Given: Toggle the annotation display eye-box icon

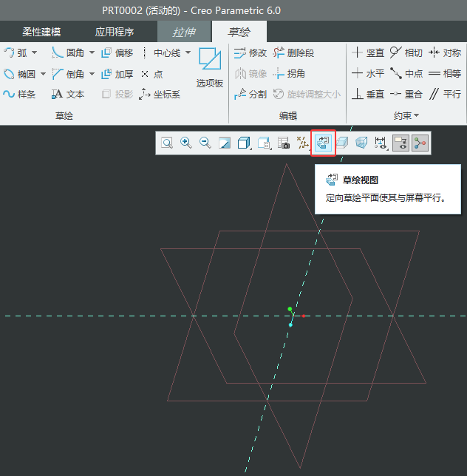Looking at the screenshot, I should 400,143.
